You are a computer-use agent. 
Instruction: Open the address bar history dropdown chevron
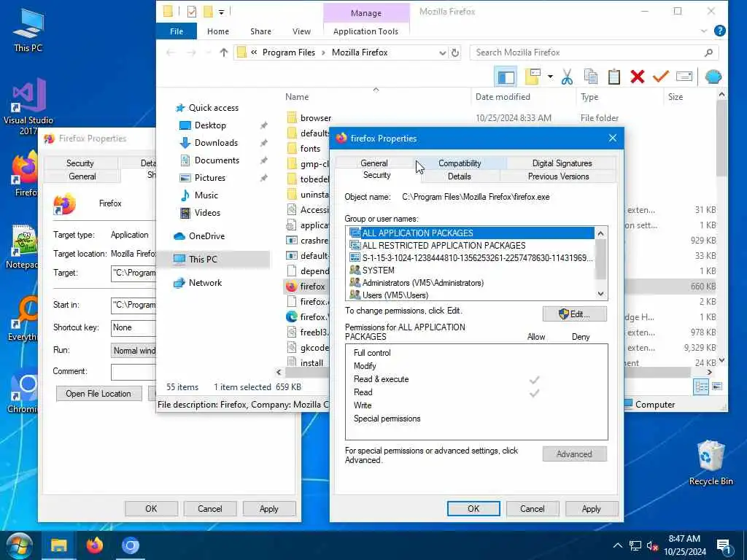coord(442,52)
